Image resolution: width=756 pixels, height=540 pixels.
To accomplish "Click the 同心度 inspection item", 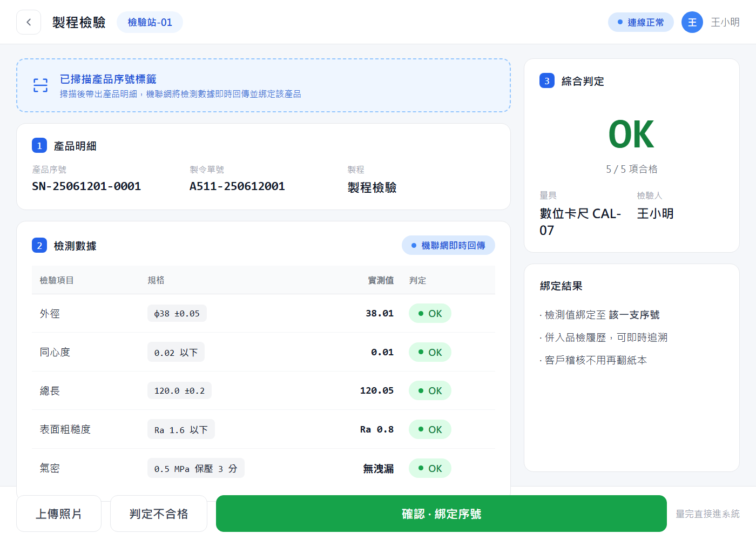I will pyautogui.click(x=55, y=352).
